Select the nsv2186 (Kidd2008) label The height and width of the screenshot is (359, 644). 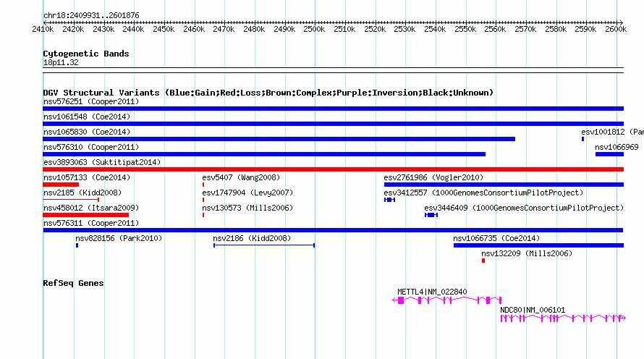(252, 238)
